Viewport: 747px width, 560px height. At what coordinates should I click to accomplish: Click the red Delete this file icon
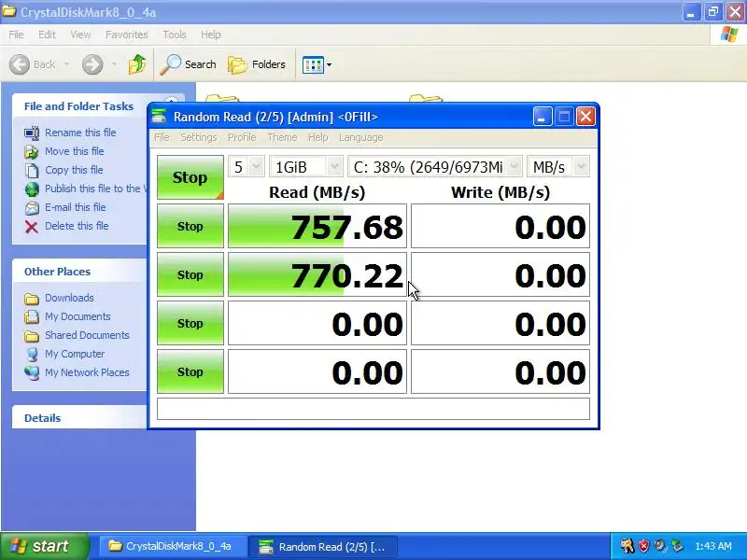32,227
